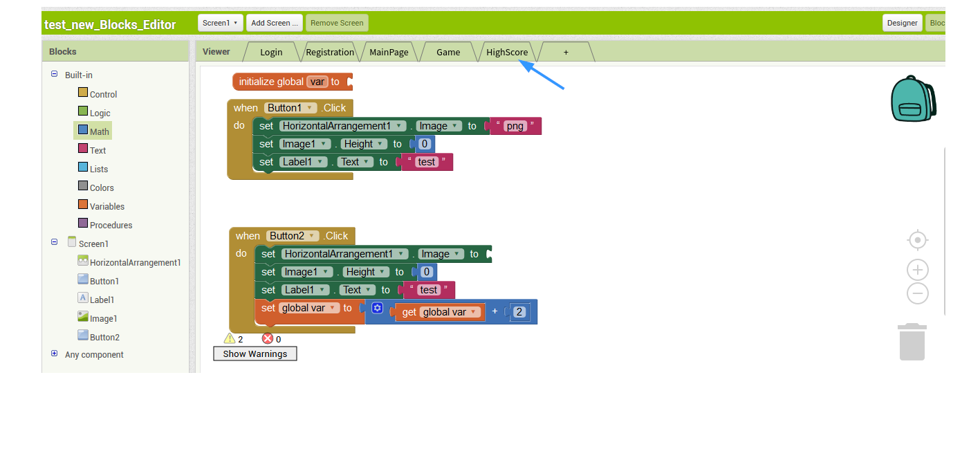Open Button2 dropdown in the second event block
This screenshot has width=980, height=449.
[292, 236]
